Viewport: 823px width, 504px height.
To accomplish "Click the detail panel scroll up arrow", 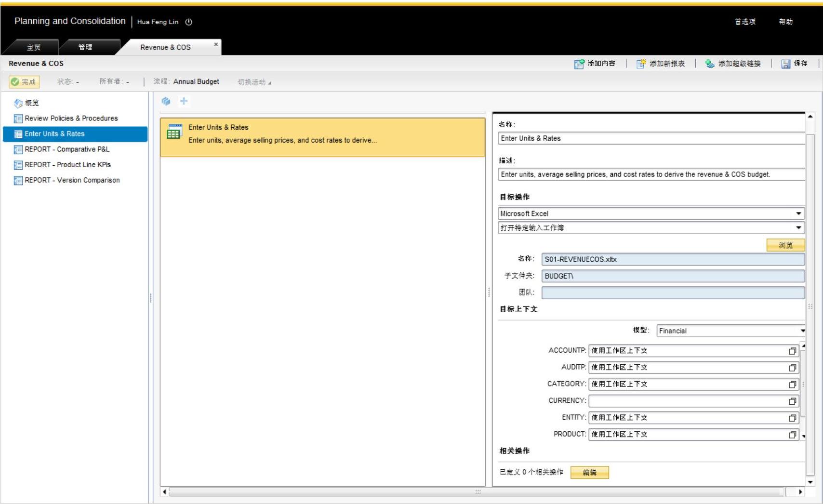I will [810, 117].
